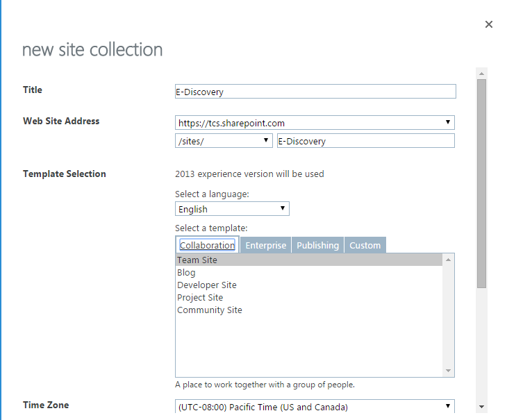Expand the /sites/ managed path dropdown

[224, 141]
